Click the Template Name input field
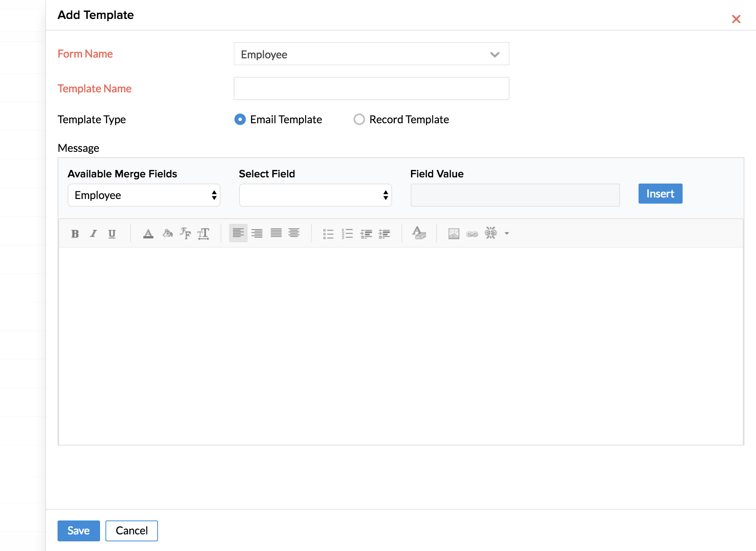 (x=372, y=88)
